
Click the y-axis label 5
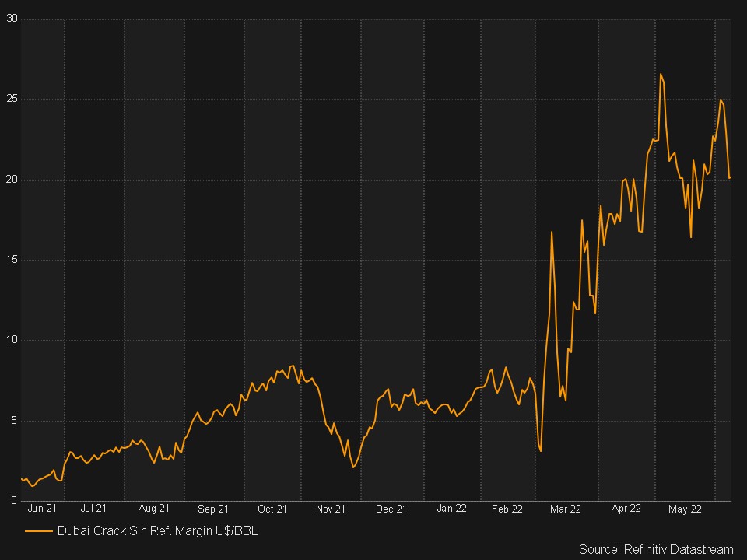click(x=14, y=421)
